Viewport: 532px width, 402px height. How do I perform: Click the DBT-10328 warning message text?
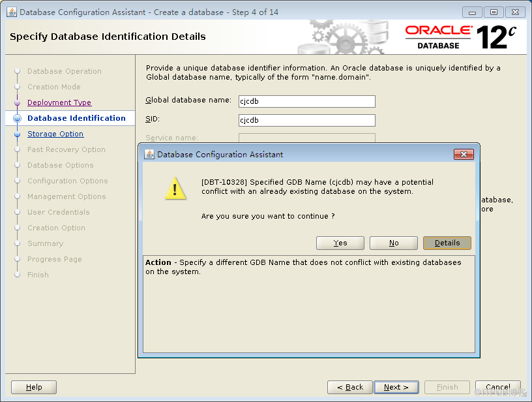point(318,187)
